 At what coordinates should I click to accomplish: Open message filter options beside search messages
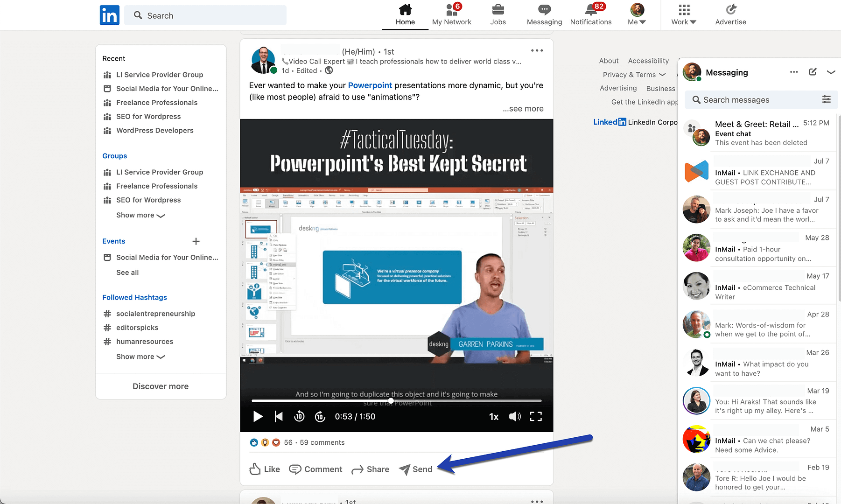coord(827,99)
